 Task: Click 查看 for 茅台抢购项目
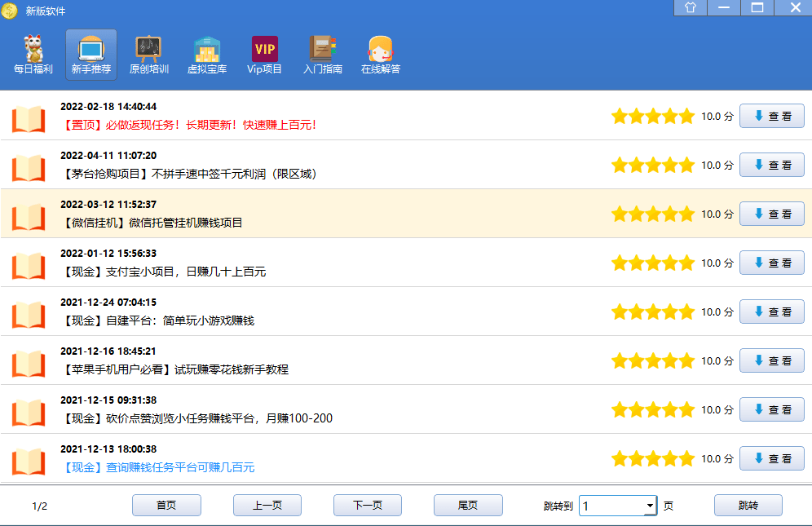tap(771, 165)
